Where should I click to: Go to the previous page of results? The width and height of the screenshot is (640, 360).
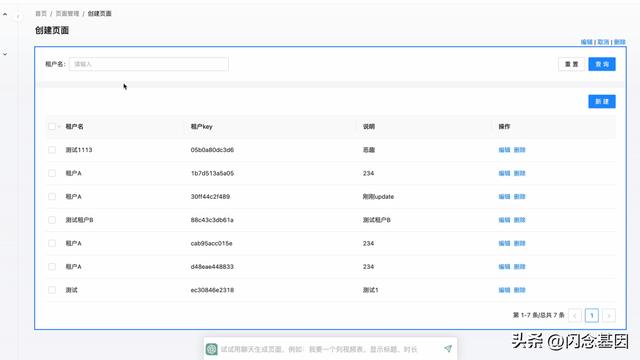click(575, 316)
